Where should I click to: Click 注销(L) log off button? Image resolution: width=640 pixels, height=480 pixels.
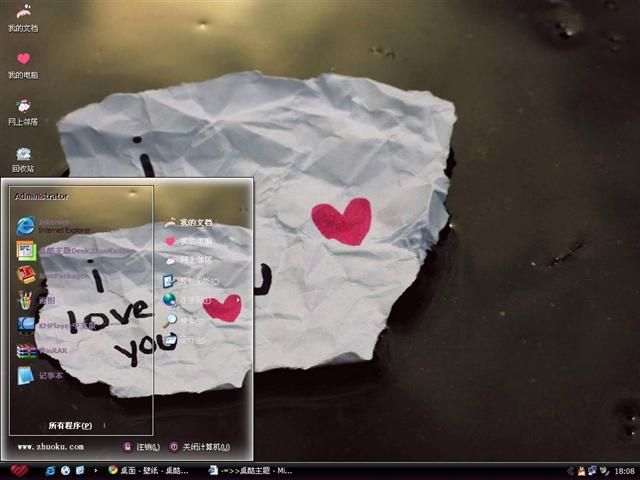click(x=142, y=447)
